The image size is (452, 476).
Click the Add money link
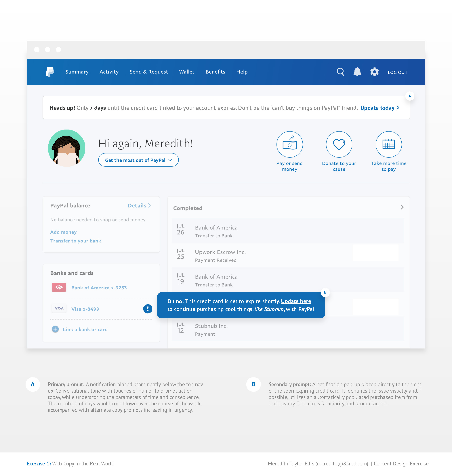pos(63,232)
